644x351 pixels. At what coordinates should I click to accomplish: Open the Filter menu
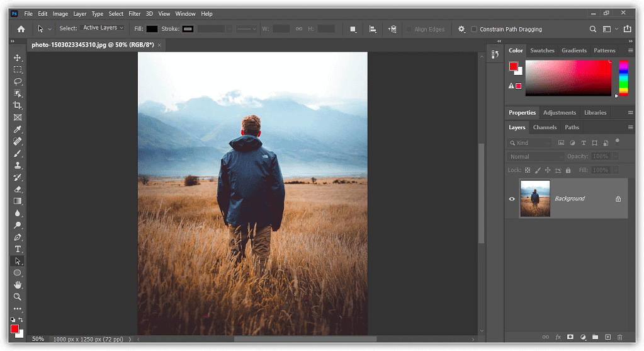[134, 13]
